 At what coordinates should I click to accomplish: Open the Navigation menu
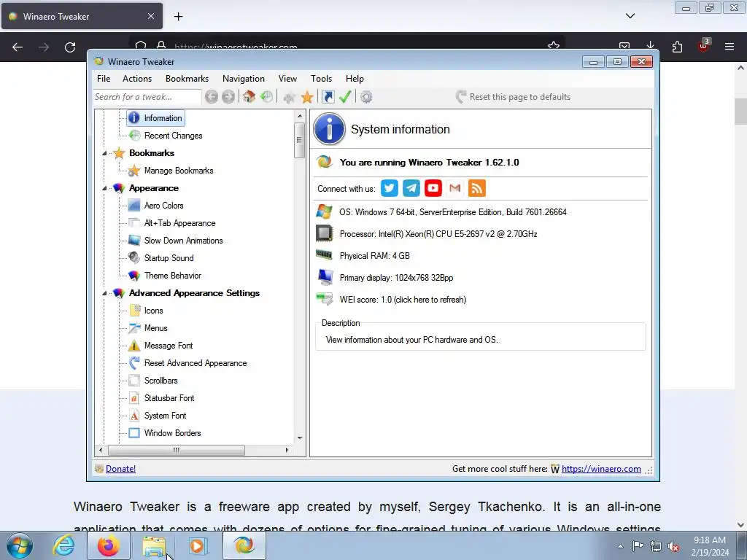[x=244, y=79]
